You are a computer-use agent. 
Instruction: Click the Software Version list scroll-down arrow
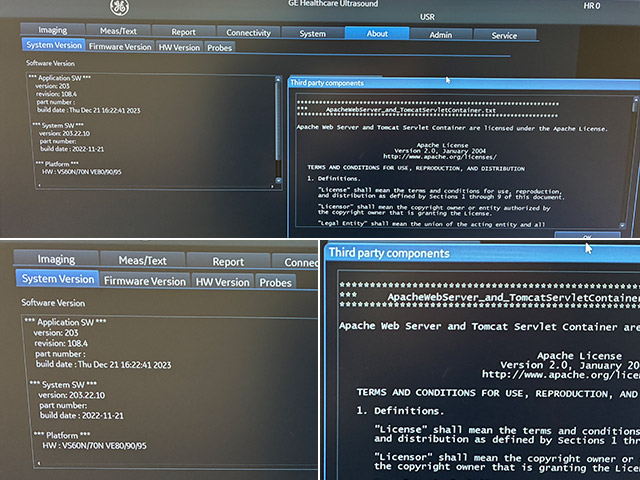[278, 180]
